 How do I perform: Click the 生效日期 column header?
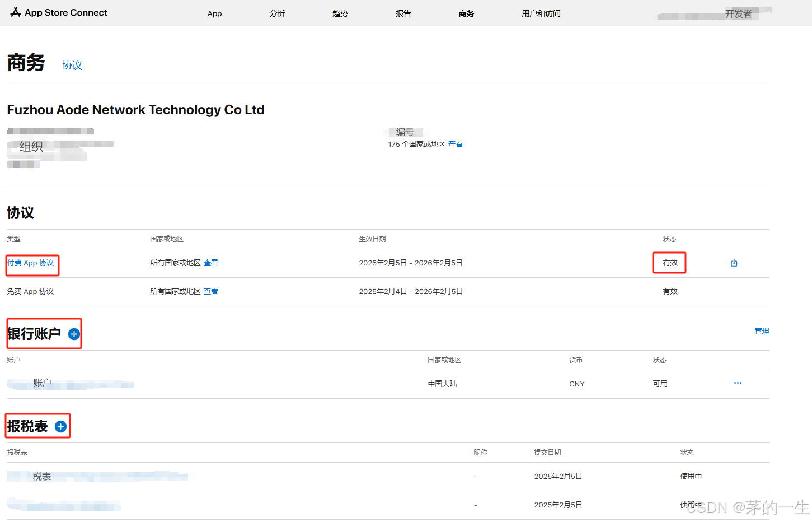[x=372, y=239]
